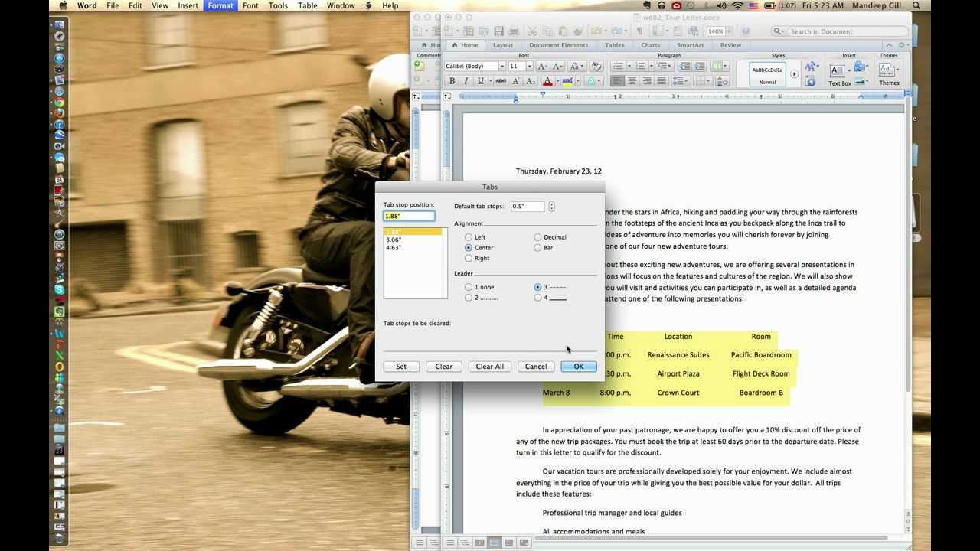Open the zoom 140% dropdown

(x=730, y=31)
